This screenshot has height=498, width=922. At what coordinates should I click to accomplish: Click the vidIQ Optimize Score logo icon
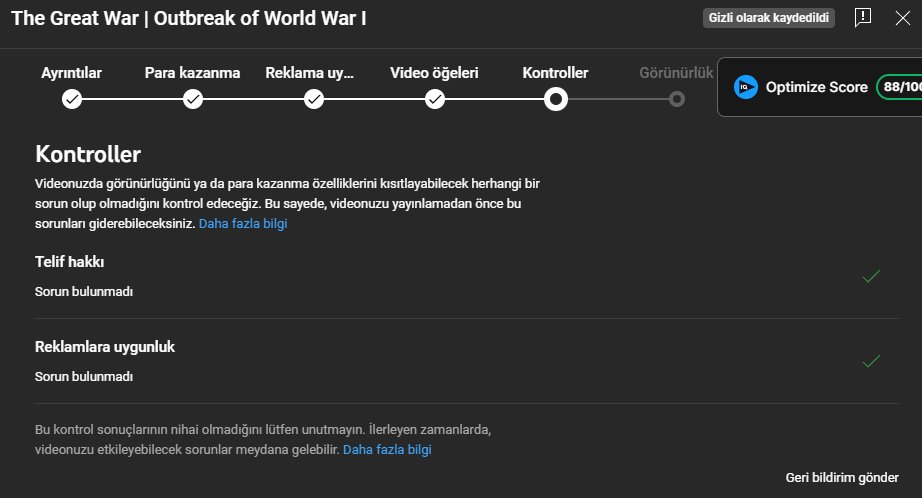(x=746, y=87)
